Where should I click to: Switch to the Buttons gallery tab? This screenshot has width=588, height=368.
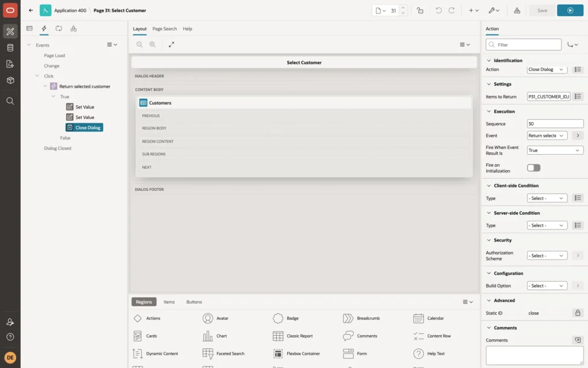coord(194,301)
